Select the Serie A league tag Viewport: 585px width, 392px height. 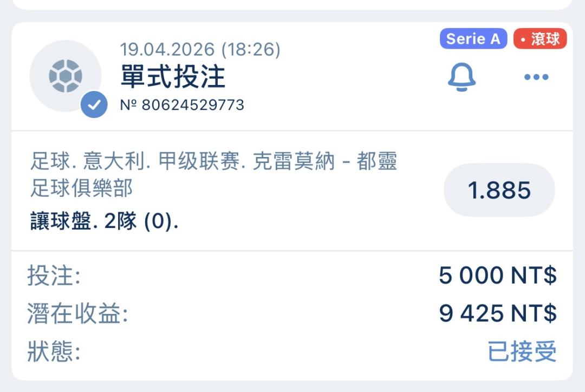[x=473, y=39]
